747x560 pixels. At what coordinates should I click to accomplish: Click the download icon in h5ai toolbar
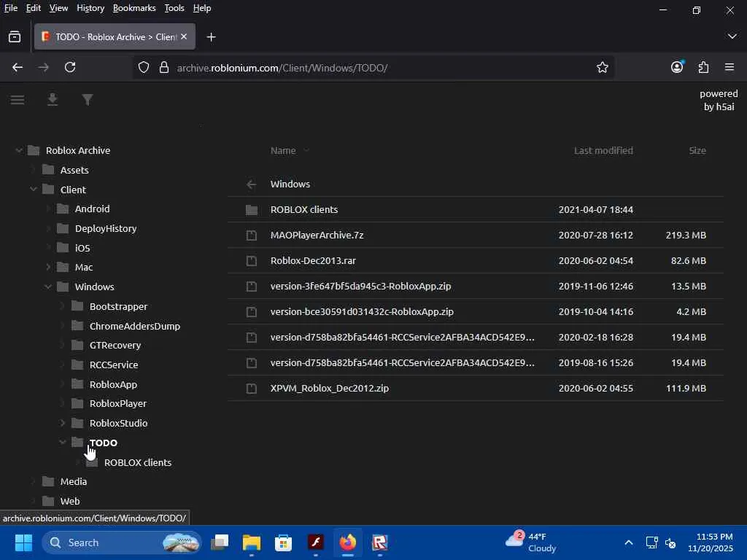pos(53,99)
